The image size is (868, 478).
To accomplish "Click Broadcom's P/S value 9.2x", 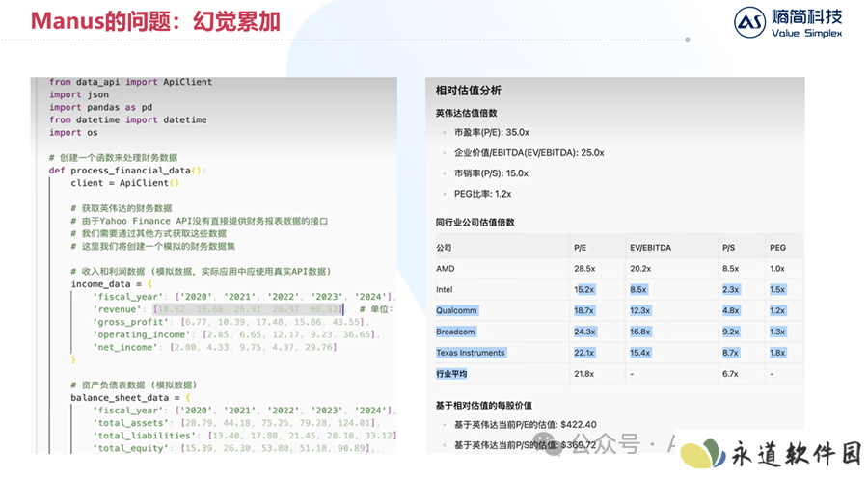I will 731,332.
